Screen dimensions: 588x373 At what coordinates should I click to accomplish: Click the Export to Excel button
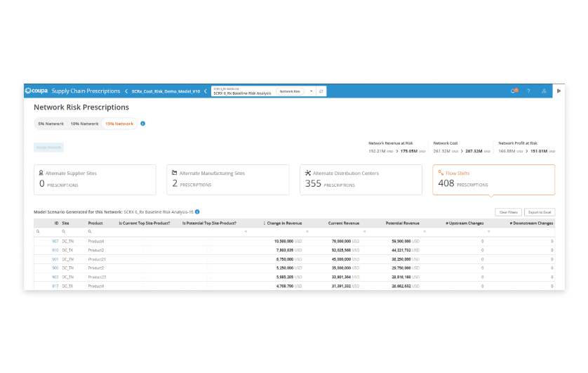click(x=540, y=212)
